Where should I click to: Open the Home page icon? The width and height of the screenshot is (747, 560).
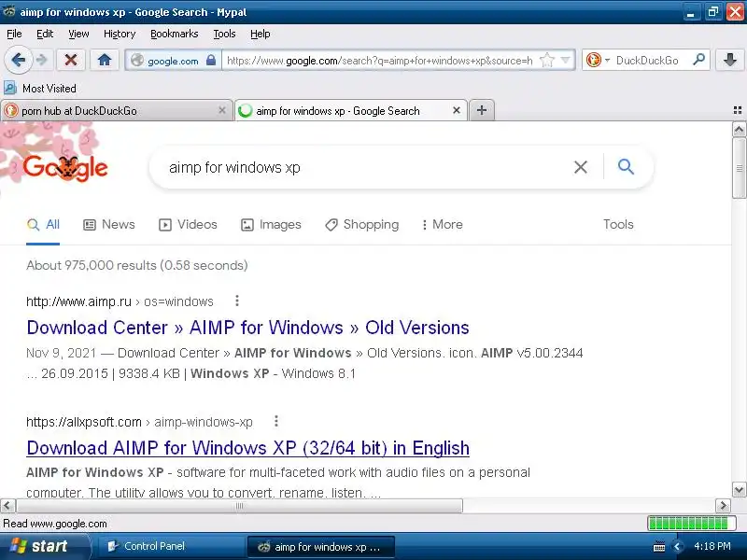105,60
